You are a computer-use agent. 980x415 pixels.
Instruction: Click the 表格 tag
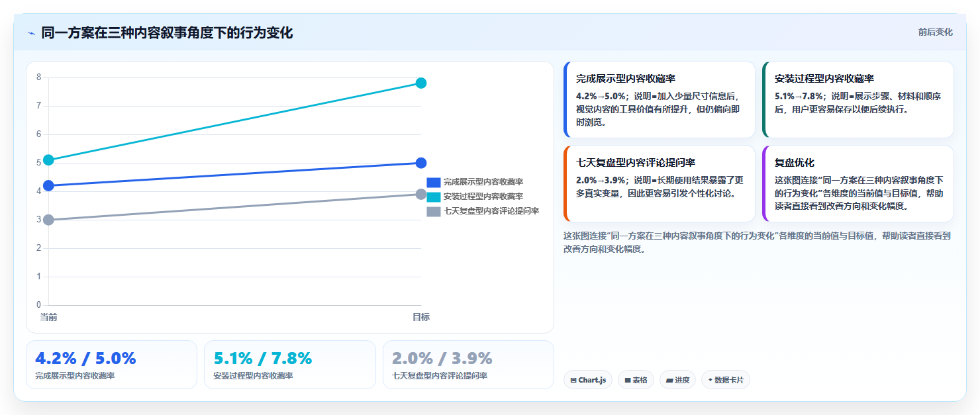[636, 380]
